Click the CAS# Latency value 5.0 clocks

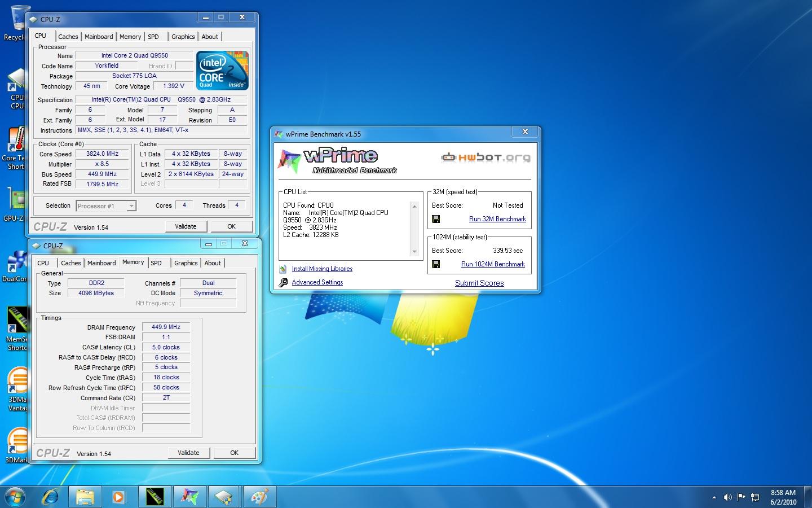coord(166,347)
